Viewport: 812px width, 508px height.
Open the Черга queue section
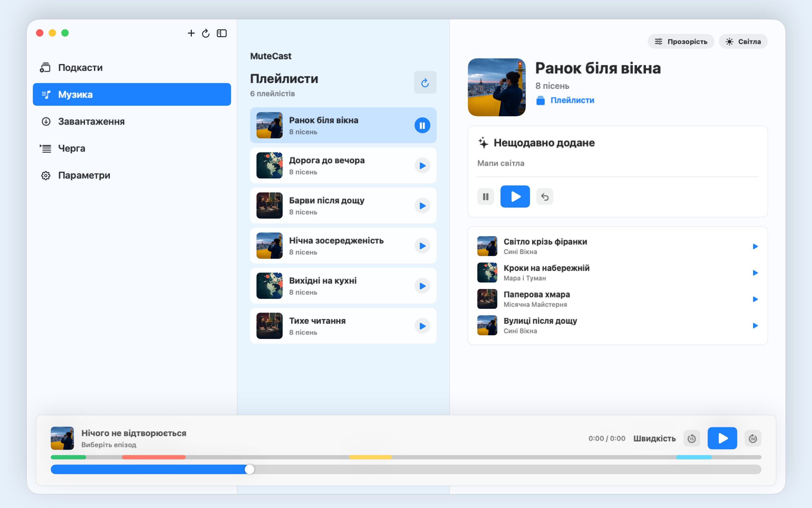132,148
